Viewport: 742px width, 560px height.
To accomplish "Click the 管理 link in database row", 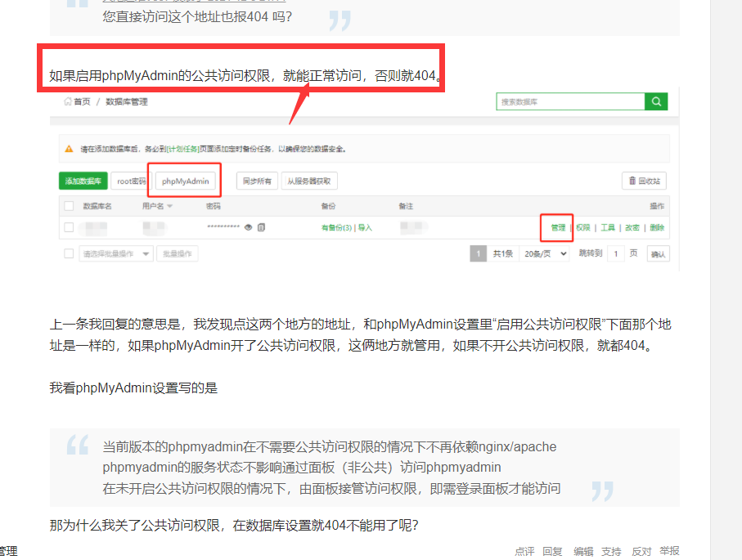I will tap(559, 227).
